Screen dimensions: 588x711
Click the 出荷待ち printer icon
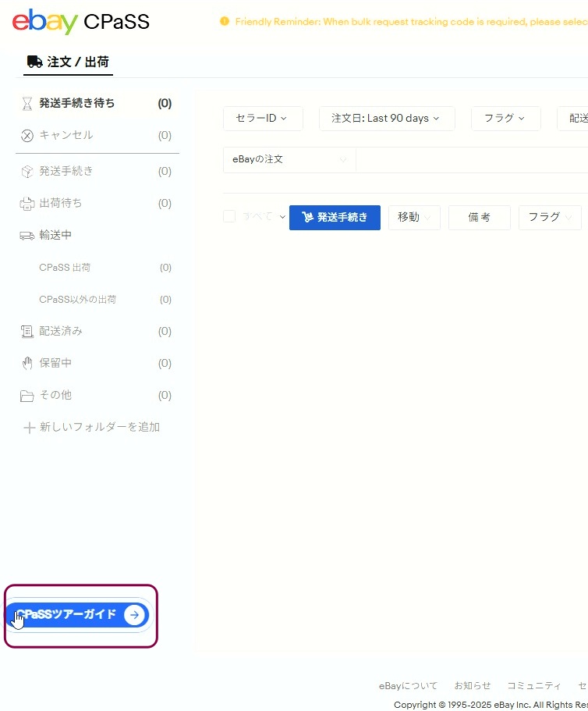tap(27, 204)
